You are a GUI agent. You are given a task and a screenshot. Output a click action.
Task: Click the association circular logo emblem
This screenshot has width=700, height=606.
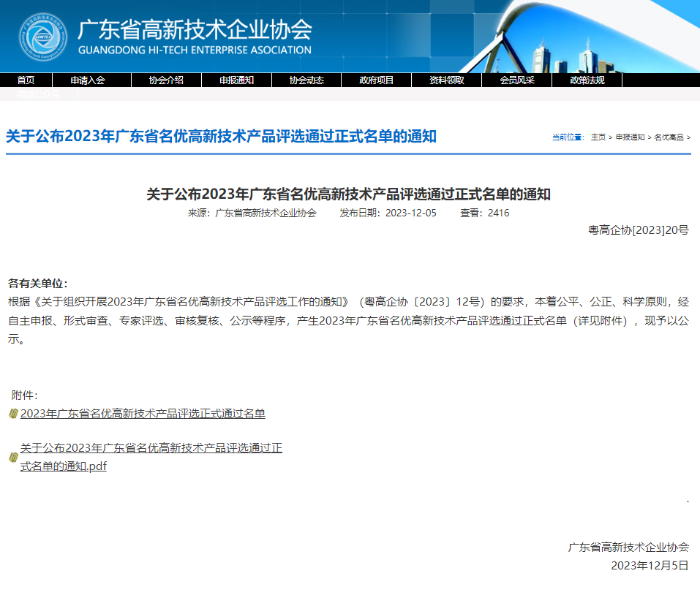point(43,37)
